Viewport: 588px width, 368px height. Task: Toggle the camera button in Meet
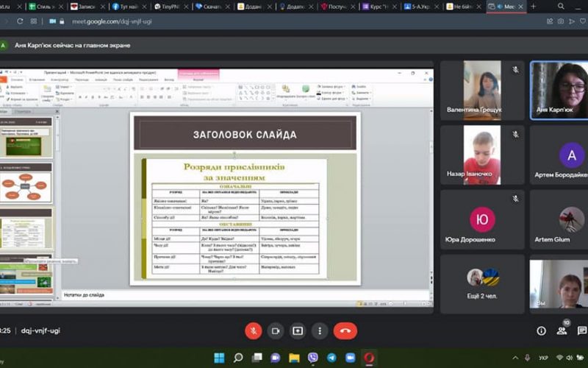(275, 331)
